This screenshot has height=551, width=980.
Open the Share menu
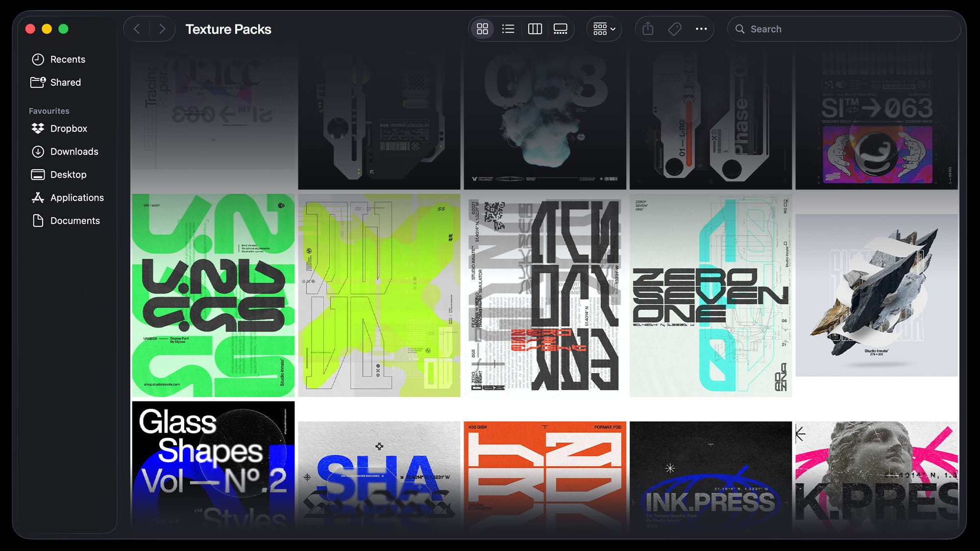[x=647, y=28]
